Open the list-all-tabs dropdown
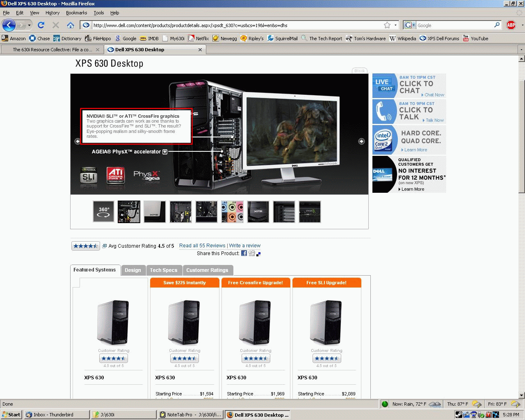The height and width of the screenshot is (420, 525). (x=521, y=50)
